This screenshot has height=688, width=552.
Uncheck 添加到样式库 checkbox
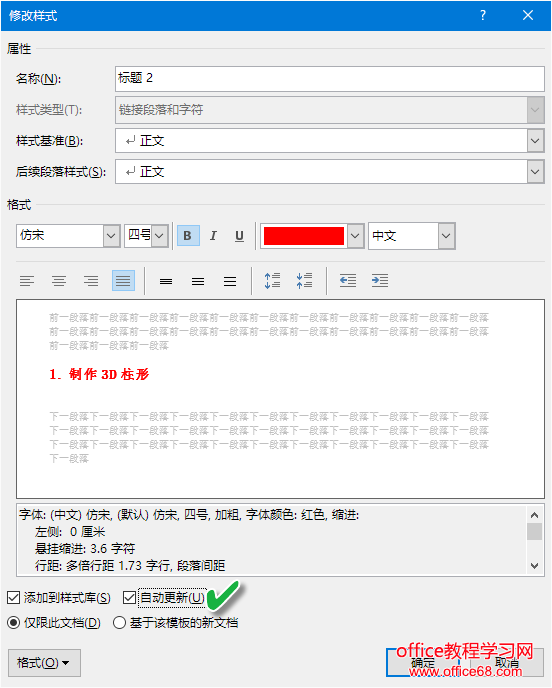pos(14,598)
